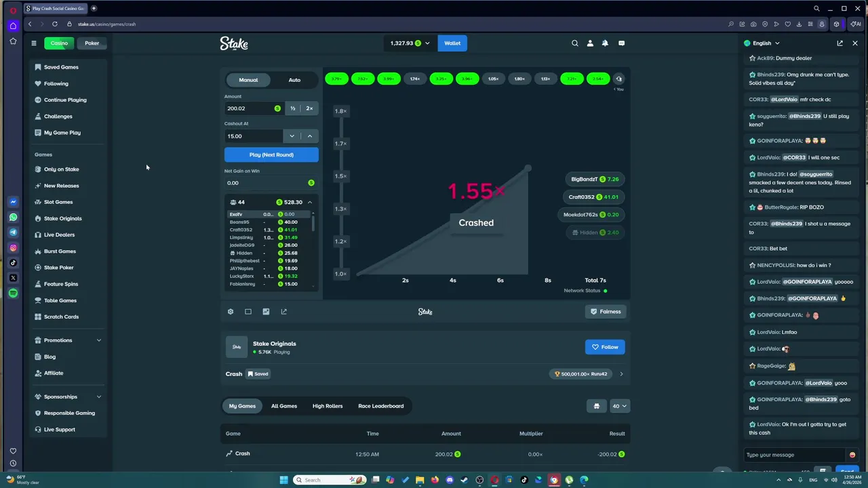
Task: Decrease the Cashout At value
Action: coord(292,136)
